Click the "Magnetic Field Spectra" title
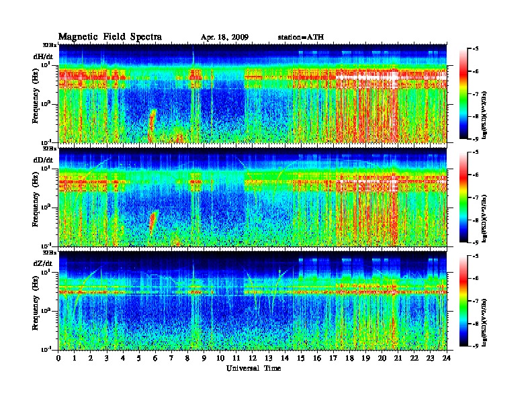The width and height of the screenshot is (532, 411). click(110, 37)
